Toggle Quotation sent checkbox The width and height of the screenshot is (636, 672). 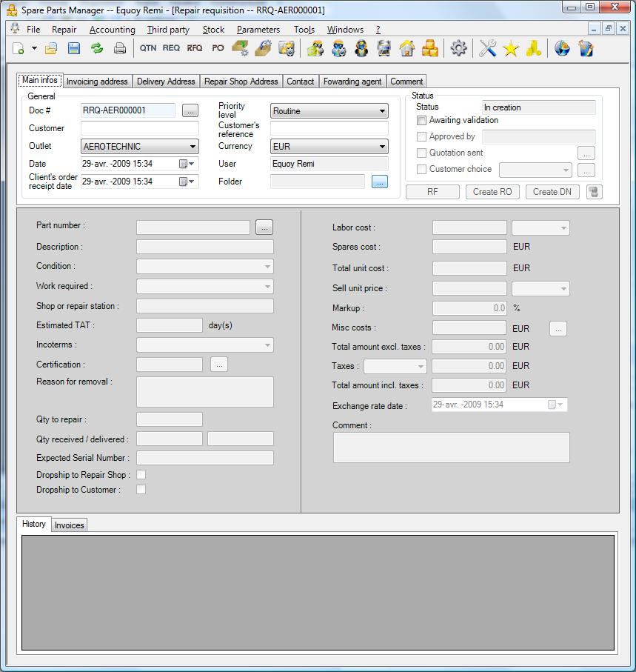[421, 153]
